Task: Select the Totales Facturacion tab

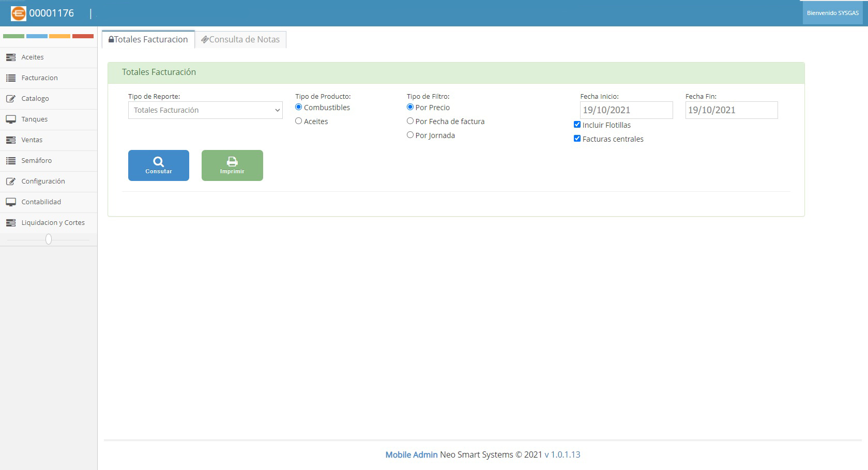Action: click(x=148, y=40)
